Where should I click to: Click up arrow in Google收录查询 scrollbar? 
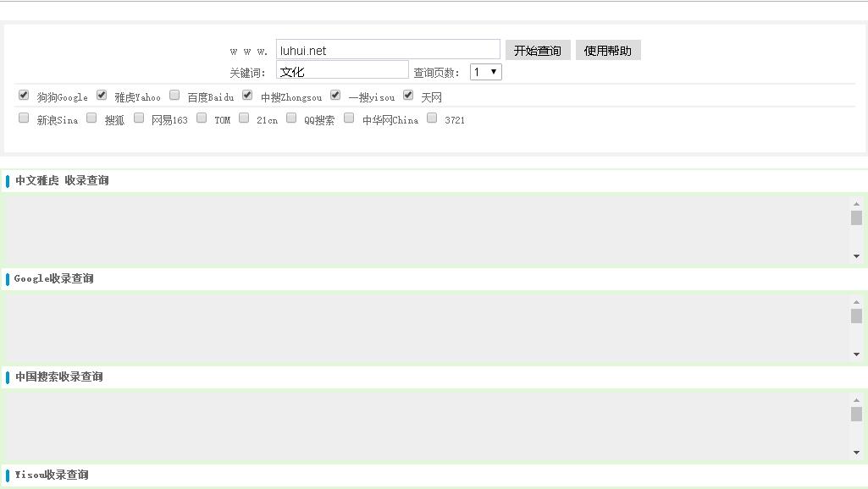[x=856, y=302]
